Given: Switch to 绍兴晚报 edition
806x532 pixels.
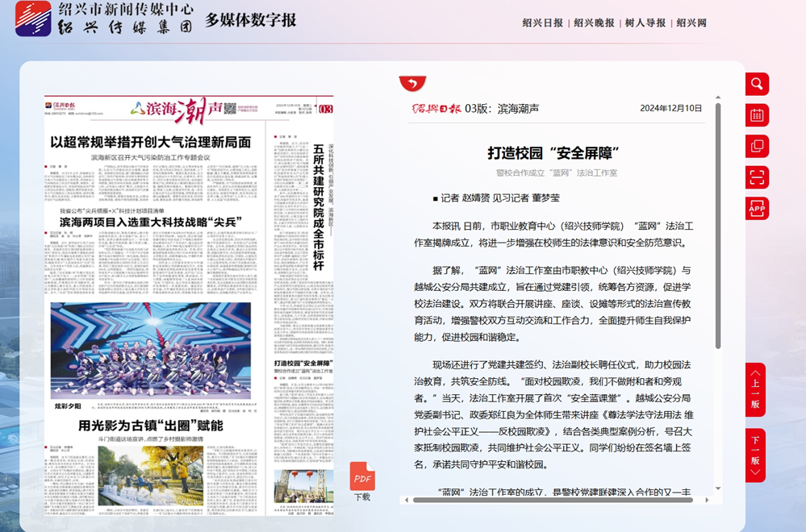Looking at the screenshot, I should [x=594, y=23].
